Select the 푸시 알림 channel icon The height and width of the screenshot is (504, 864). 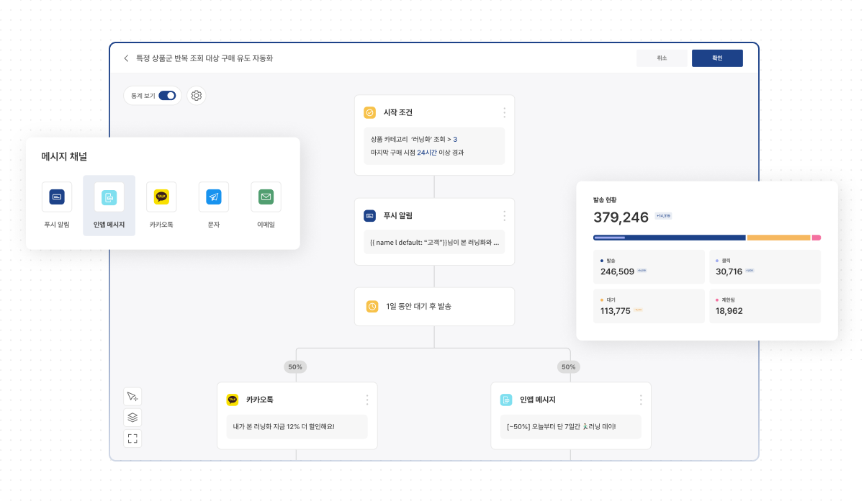click(57, 197)
